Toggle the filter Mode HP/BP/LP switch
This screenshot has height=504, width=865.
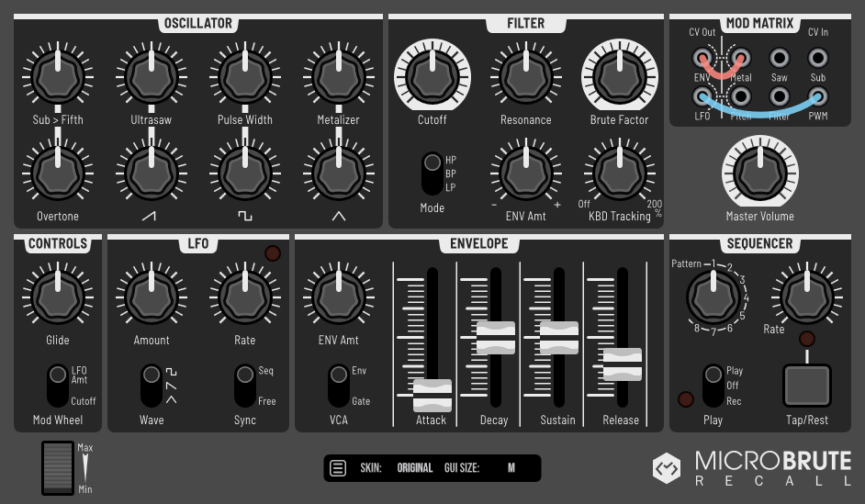point(432,174)
